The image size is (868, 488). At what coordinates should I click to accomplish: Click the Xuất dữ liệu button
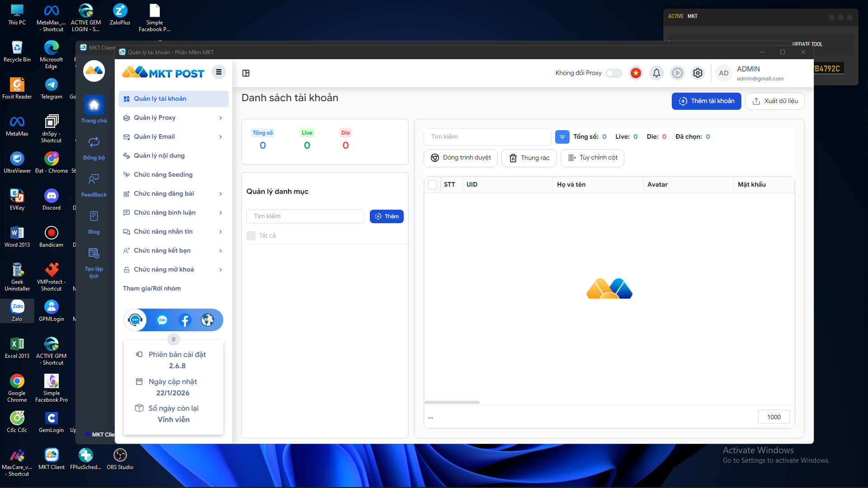[775, 101]
